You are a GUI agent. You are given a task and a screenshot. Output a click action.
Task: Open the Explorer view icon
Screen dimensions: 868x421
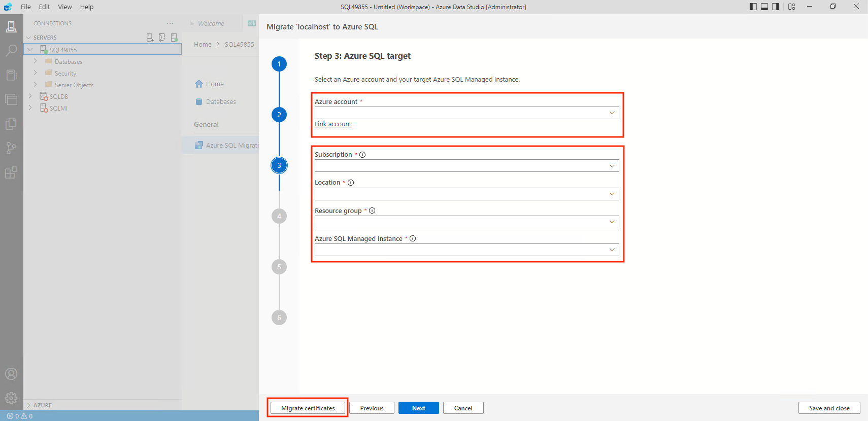coord(11,99)
